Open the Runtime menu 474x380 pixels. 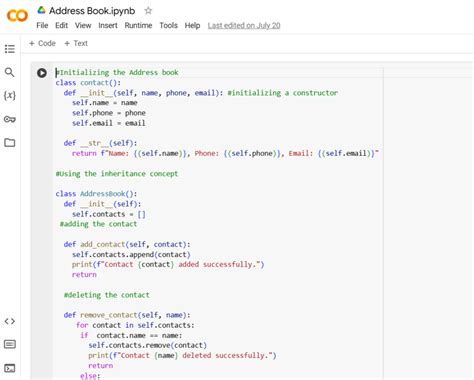point(138,25)
